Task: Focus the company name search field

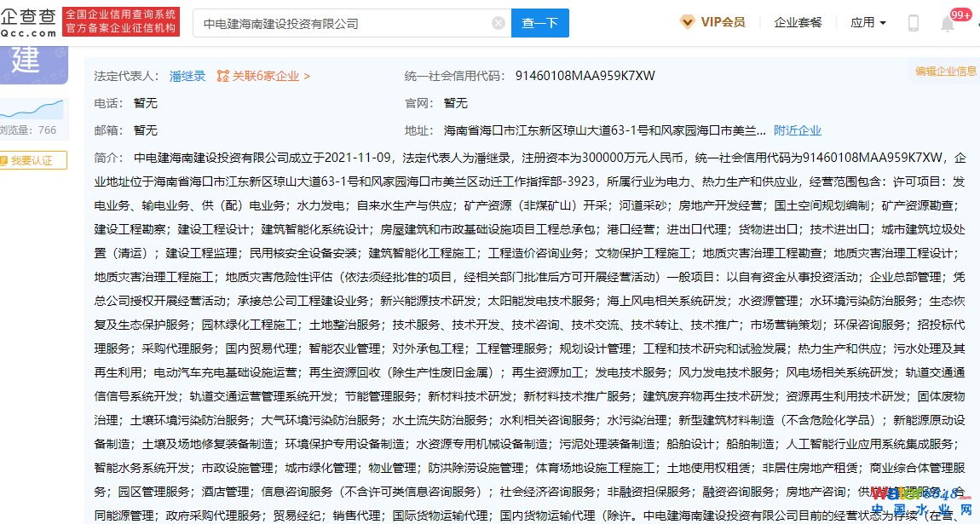Action: [341, 23]
